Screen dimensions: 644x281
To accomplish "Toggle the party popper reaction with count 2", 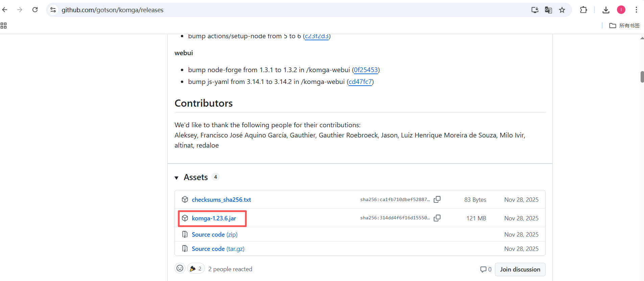I will [196, 268].
